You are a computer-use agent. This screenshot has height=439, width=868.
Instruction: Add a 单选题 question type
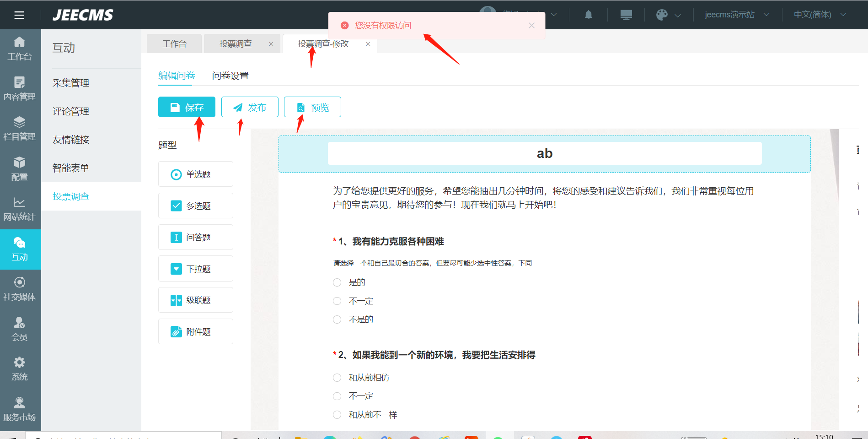(196, 174)
